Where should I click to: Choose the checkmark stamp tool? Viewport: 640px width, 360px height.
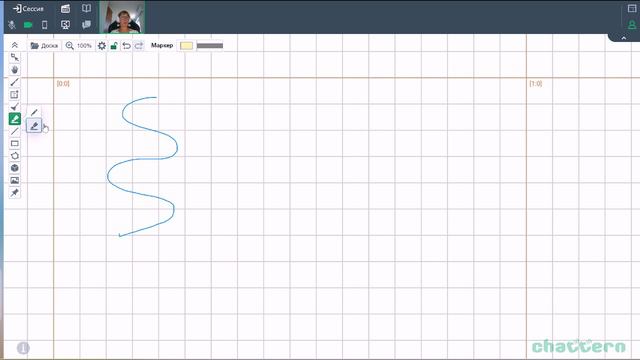point(15,107)
